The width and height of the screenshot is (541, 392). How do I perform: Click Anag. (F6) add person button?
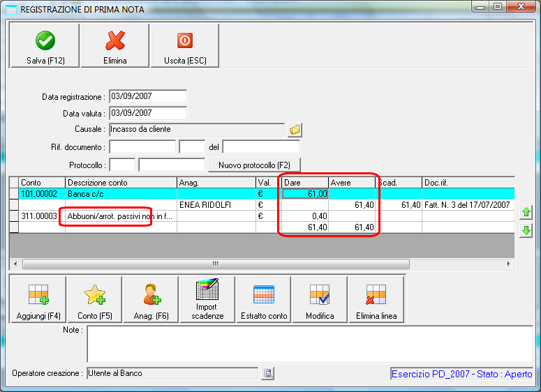(151, 300)
